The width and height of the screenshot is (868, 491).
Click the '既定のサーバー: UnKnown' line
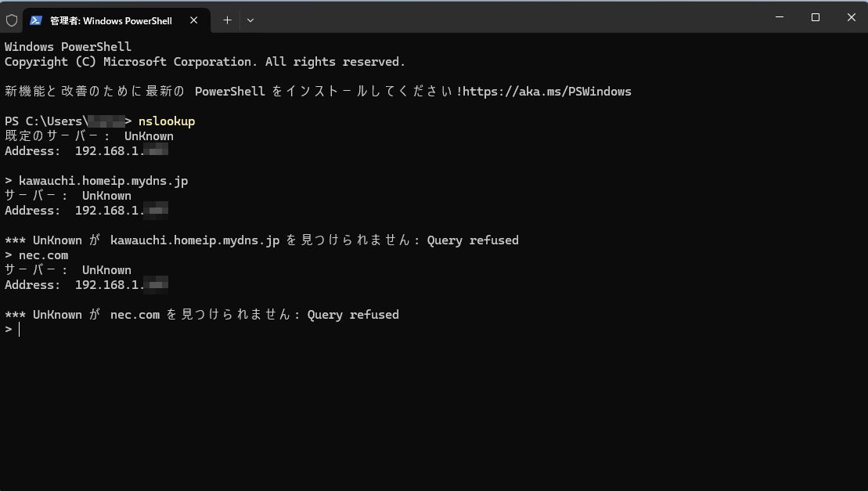(x=89, y=136)
